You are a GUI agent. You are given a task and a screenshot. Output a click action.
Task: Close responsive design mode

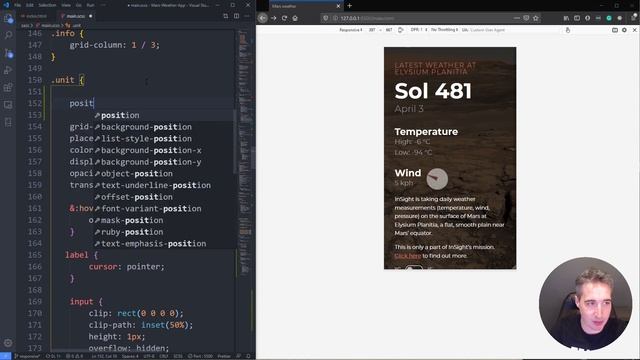pos(635,30)
